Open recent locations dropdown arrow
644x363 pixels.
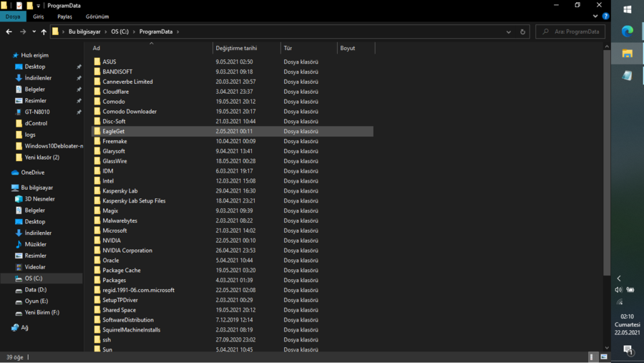(34, 32)
